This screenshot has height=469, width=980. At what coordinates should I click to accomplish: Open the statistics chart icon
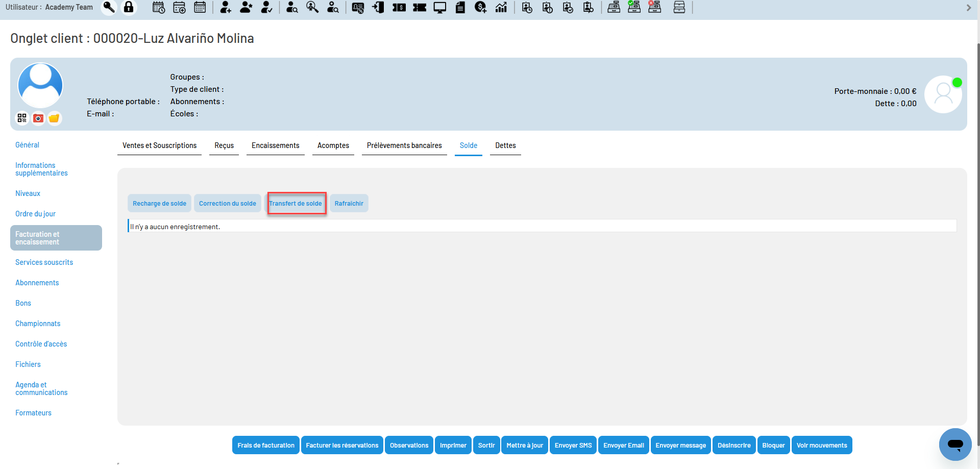click(501, 7)
